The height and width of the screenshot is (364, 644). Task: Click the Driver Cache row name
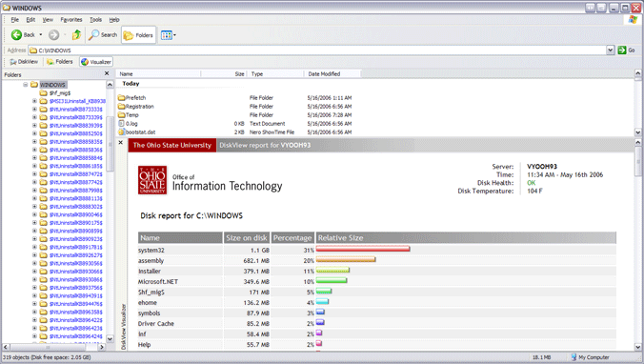[155, 324]
